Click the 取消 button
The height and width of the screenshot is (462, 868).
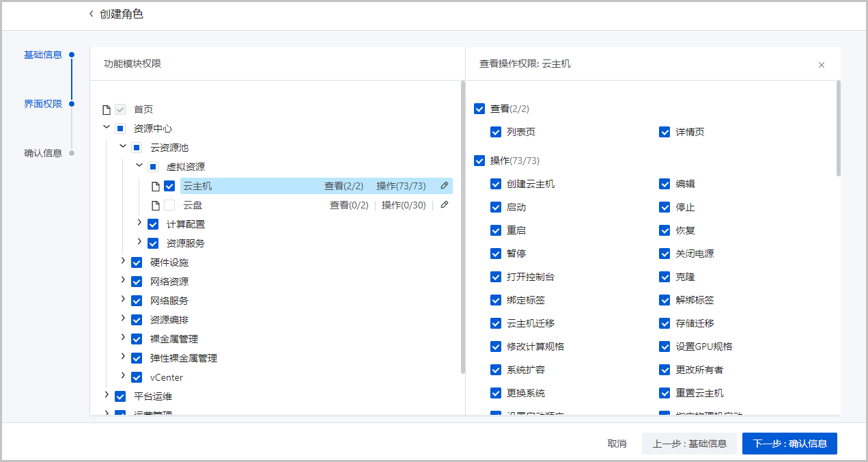(x=617, y=443)
